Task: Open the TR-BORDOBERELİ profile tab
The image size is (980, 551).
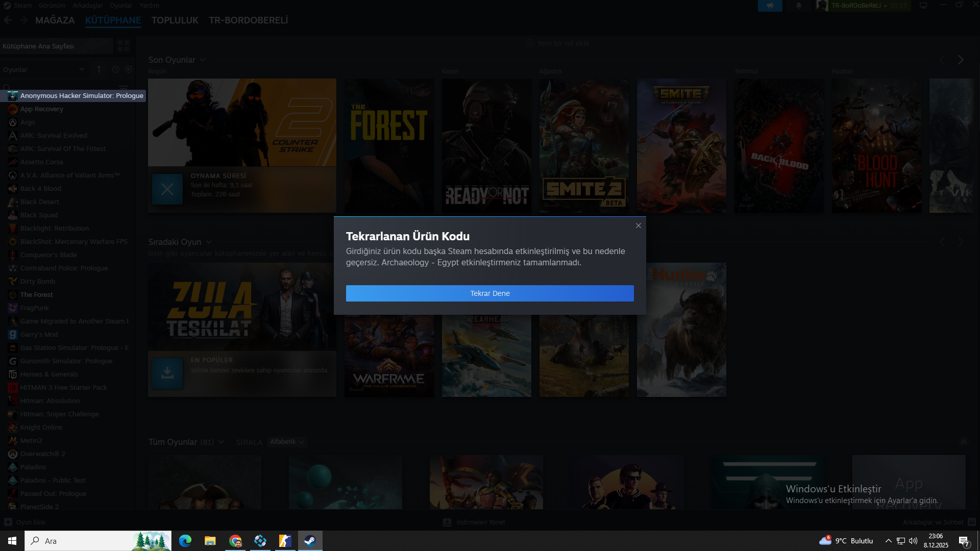Action: [249, 20]
